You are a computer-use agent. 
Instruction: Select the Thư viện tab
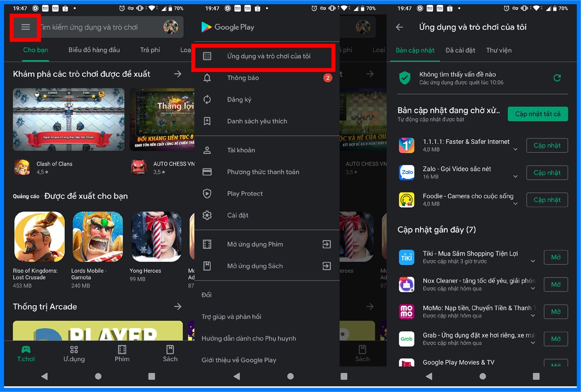[499, 50]
